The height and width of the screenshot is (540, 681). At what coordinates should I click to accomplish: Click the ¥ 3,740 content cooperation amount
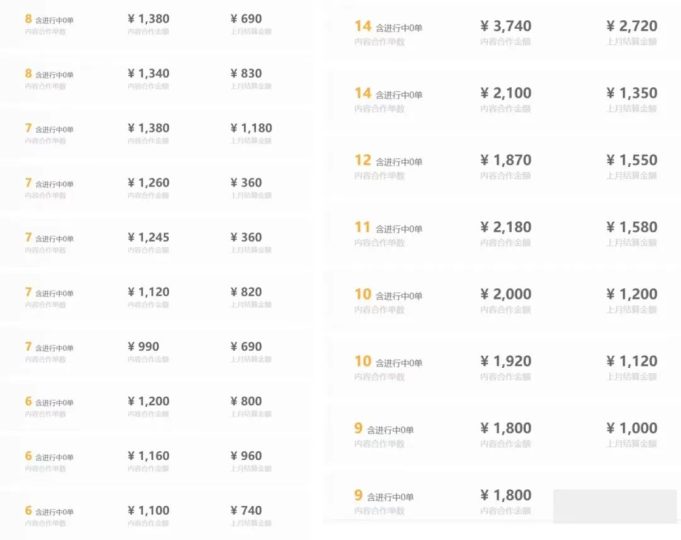coord(506,26)
